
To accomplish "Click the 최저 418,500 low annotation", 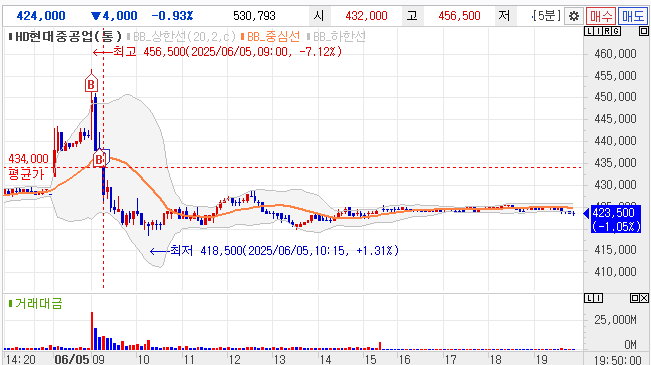I will pyautogui.click(x=274, y=251).
